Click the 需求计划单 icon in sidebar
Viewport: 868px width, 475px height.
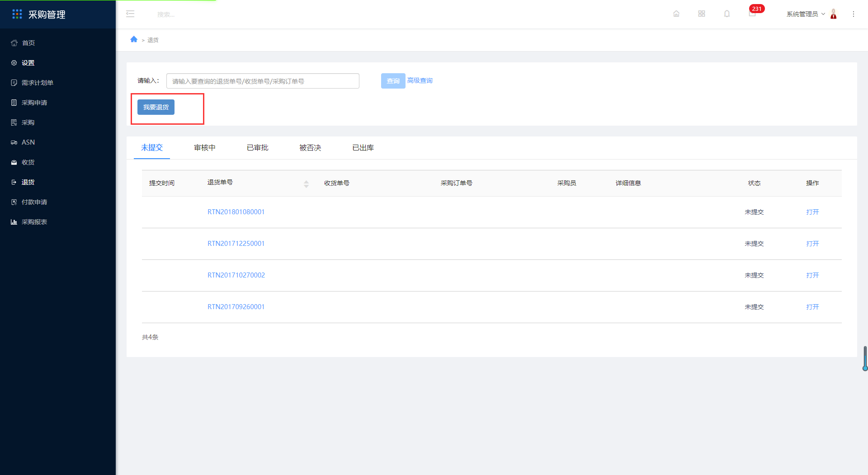coord(14,83)
